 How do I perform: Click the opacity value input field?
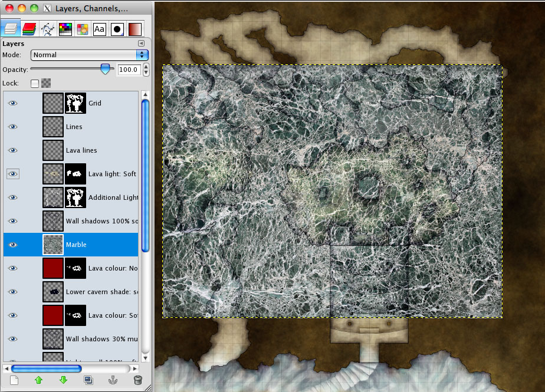coord(129,70)
